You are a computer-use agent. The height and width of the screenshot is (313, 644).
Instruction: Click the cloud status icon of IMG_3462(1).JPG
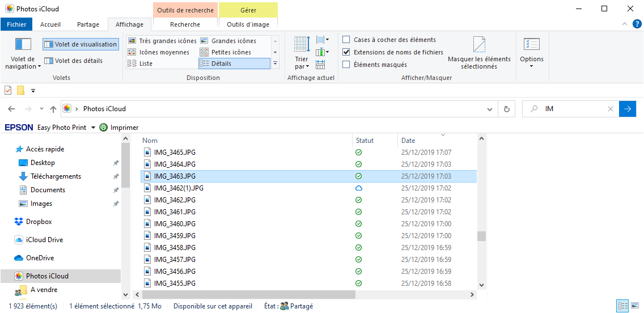(358, 188)
